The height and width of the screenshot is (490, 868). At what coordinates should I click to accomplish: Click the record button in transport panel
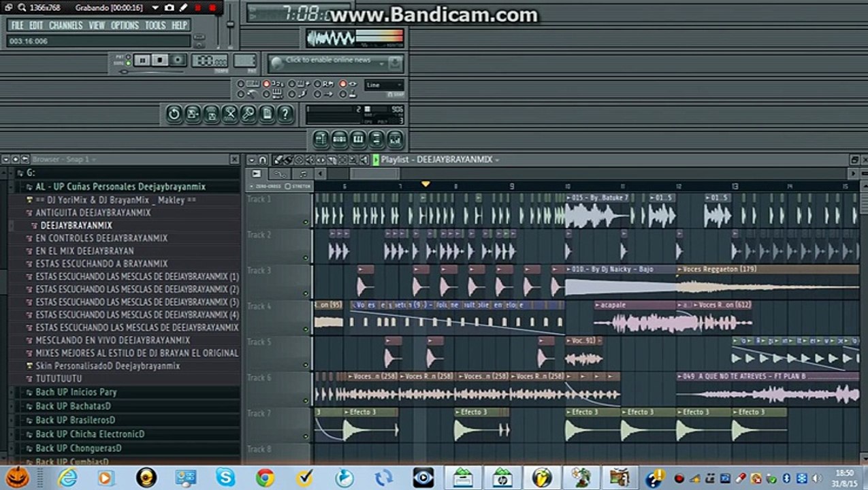point(178,61)
